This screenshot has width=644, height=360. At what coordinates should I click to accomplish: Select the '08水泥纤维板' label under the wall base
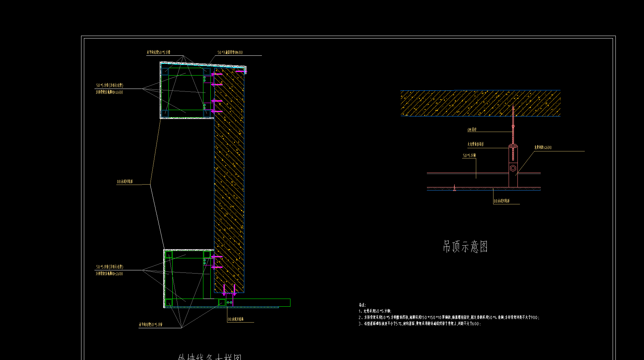coord(235,319)
